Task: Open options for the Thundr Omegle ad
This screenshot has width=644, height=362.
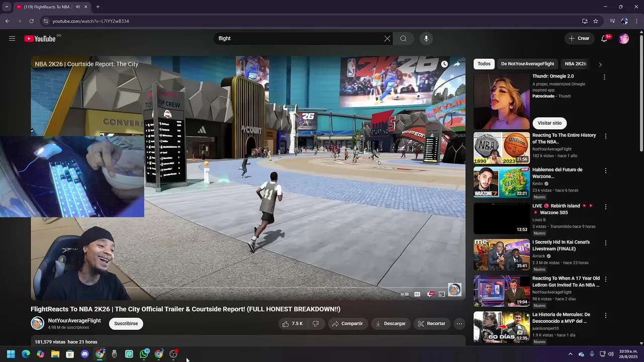Action: [x=604, y=77]
